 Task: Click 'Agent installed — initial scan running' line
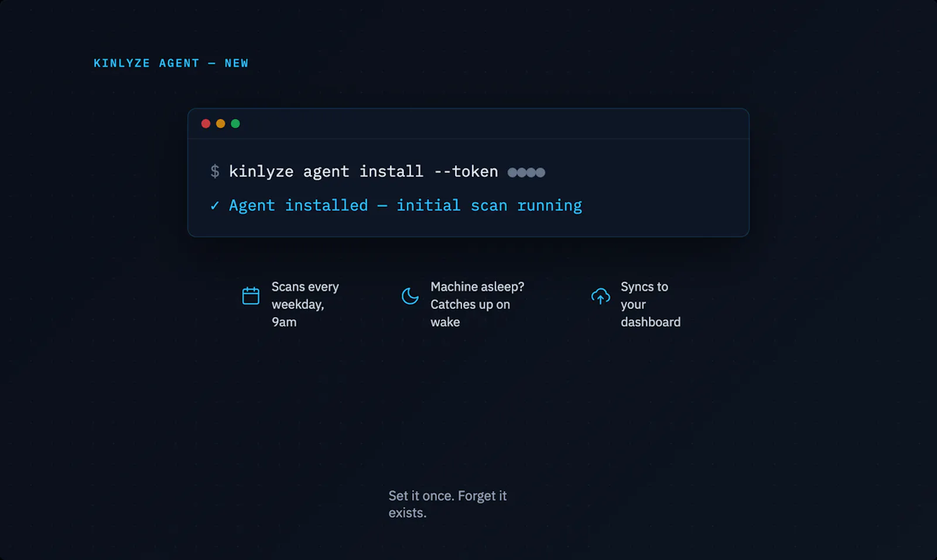click(x=405, y=205)
